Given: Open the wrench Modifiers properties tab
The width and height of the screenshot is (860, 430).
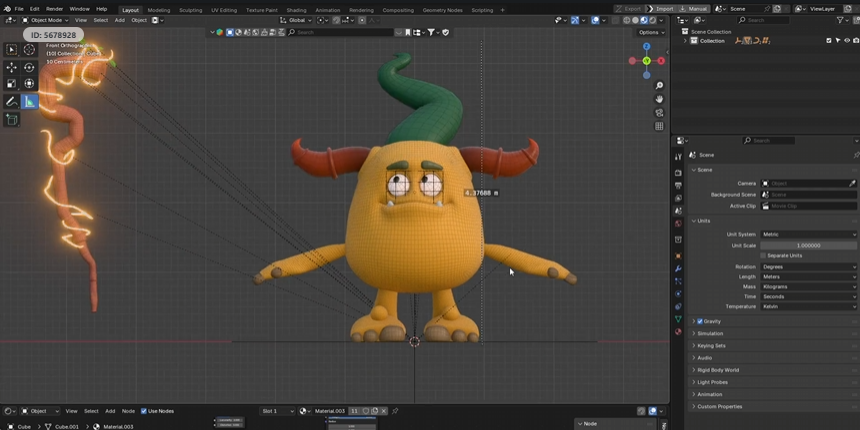Looking at the screenshot, I should (x=678, y=269).
